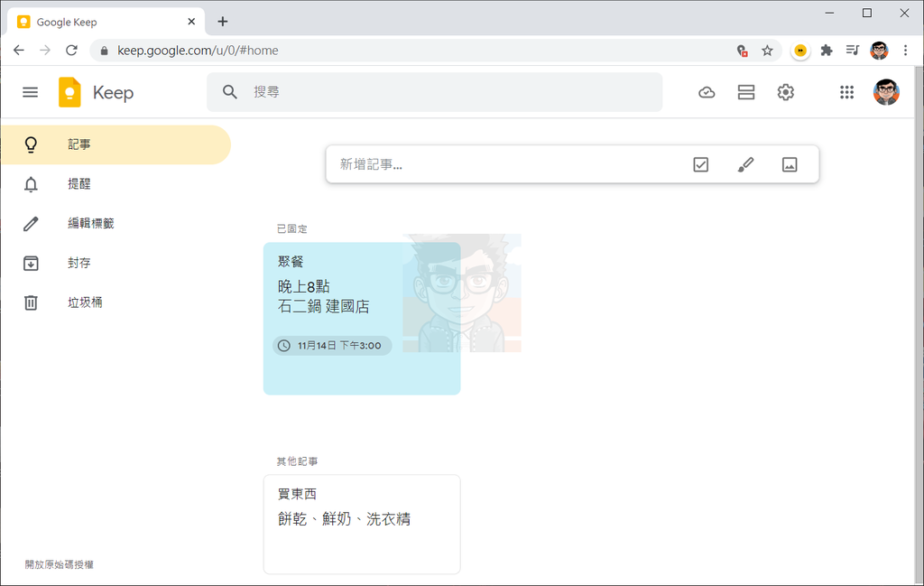924x586 pixels.
Task: Open the Chrome profile avatar
Action: [x=879, y=51]
